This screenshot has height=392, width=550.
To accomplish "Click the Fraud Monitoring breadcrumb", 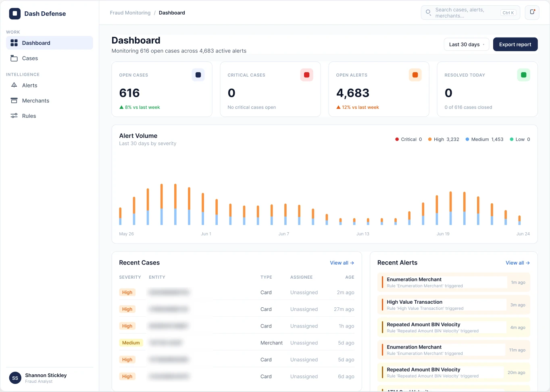I will click(130, 13).
